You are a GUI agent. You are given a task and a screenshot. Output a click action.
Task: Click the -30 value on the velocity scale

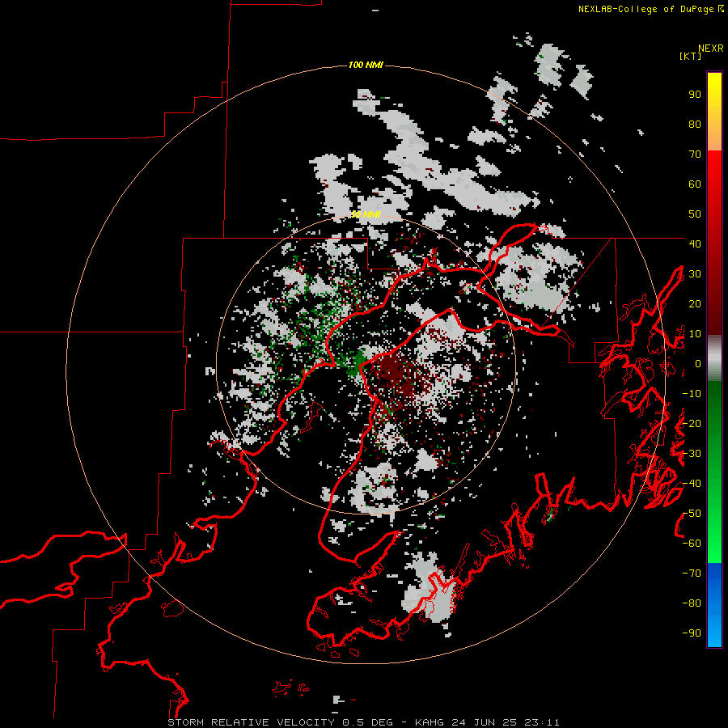pyautogui.click(x=692, y=454)
